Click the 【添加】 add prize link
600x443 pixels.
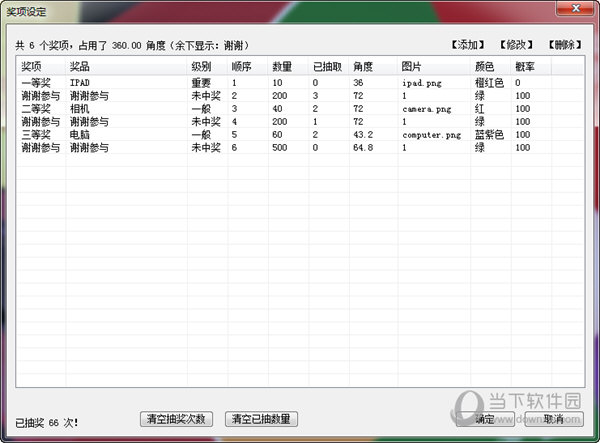467,45
